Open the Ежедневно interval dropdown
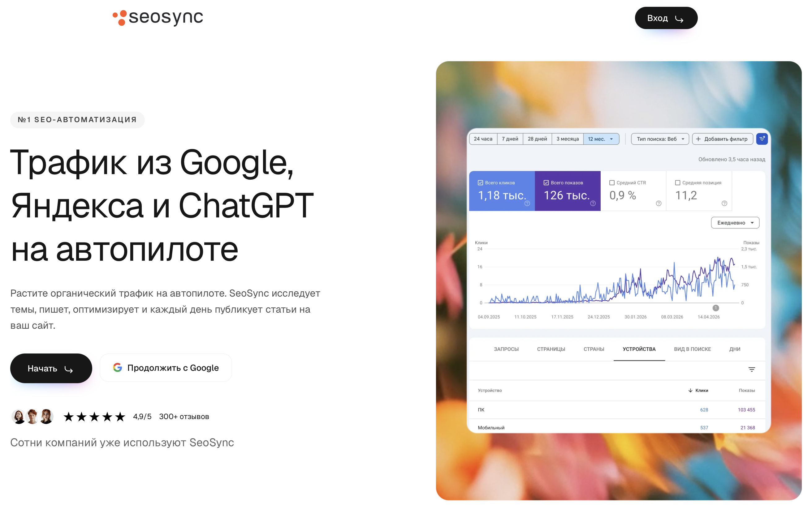Image resolution: width=812 pixels, height=514 pixels. pyautogui.click(x=735, y=222)
